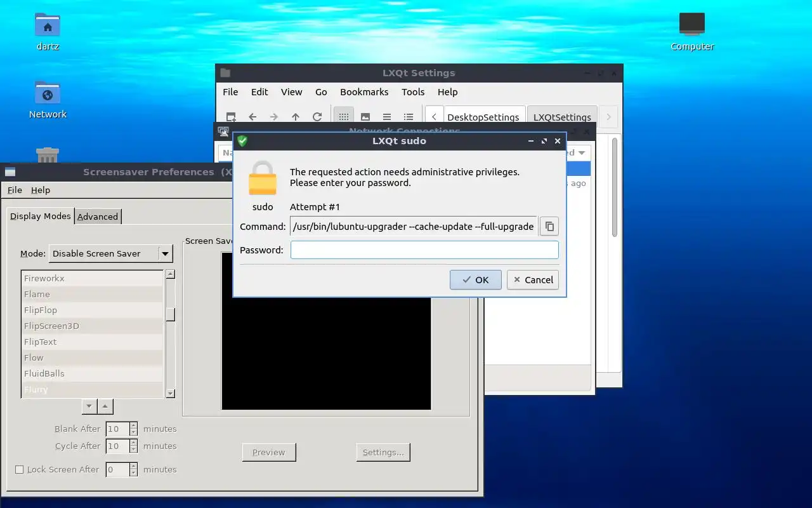The image size is (812, 508).
Task: Open the Help menu in Screensaver Preferences
Action: pos(41,190)
